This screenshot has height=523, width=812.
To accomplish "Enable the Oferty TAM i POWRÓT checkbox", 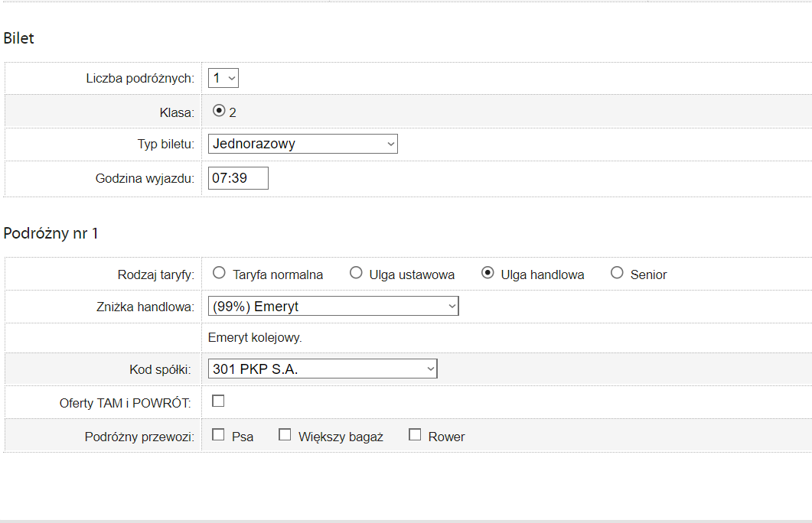I will point(218,401).
